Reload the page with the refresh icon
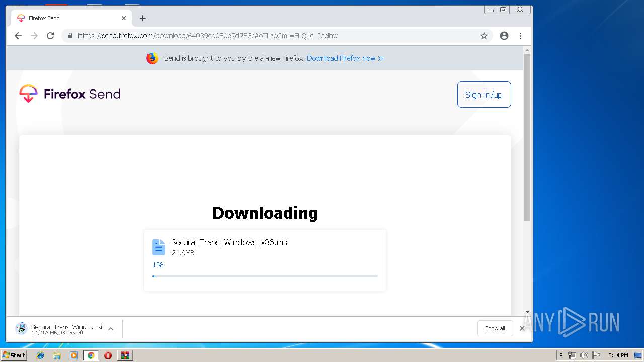Image resolution: width=644 pixels, height=362 pixels. tap(50, 36)
